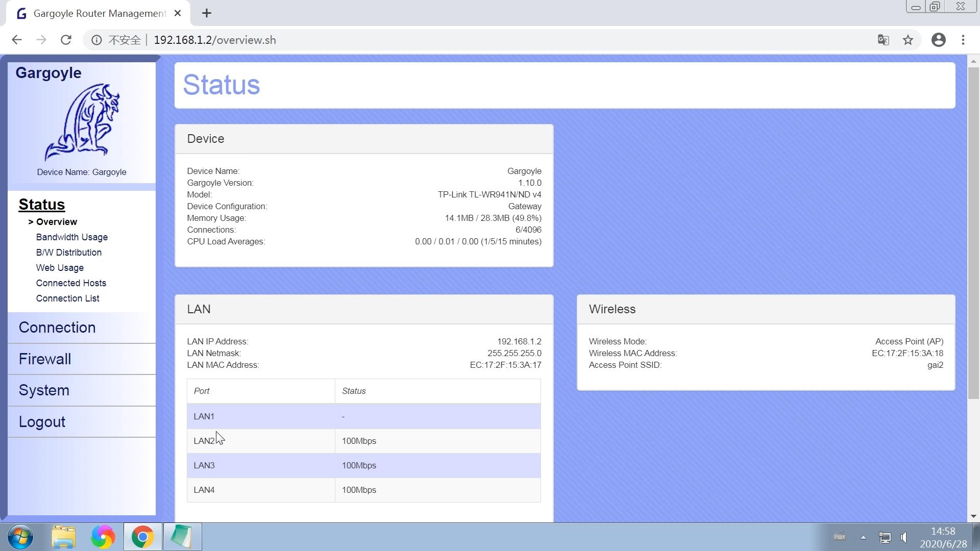Click the browser back arrow

(17, 40)
